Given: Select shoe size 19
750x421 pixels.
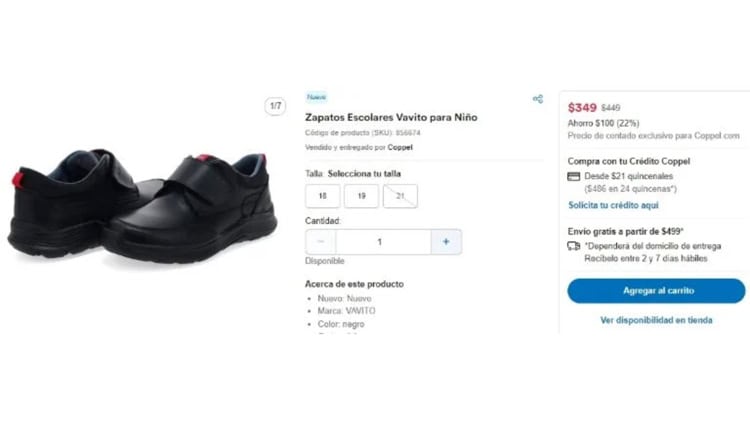Looking at the screenshot, I should pos(361,196).
